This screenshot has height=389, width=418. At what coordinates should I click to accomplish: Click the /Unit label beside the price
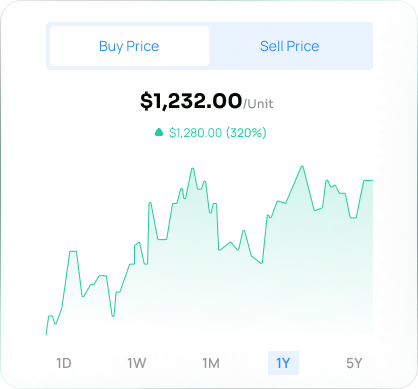(258, 104)
